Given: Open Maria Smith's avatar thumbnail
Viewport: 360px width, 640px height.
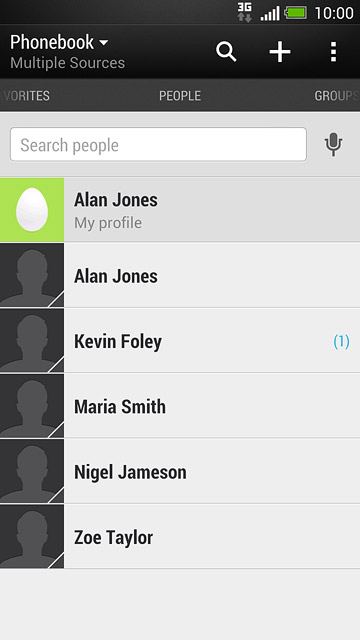Looking at the screenshot, I should point(32,406).
